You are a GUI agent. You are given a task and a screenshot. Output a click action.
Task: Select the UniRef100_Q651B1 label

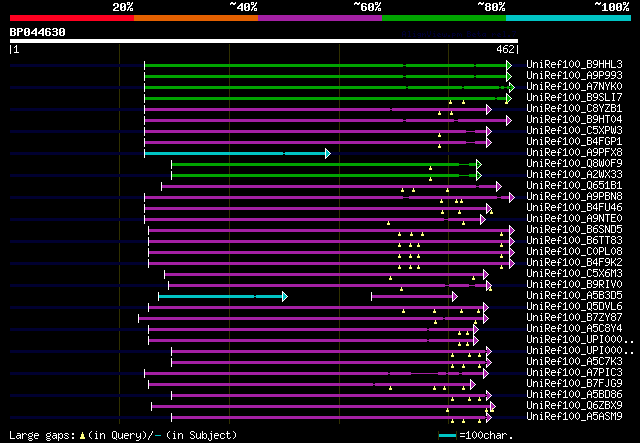(x=574, y=186)
